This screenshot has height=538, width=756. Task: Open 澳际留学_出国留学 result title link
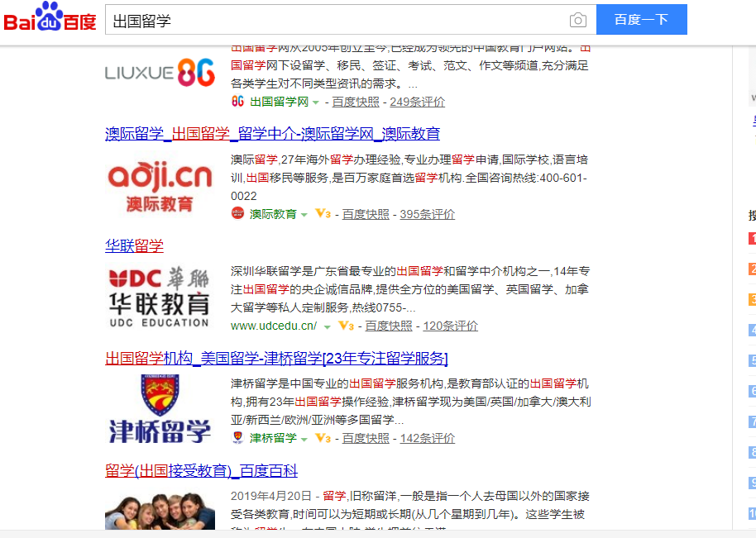click(x=272, y=134)
